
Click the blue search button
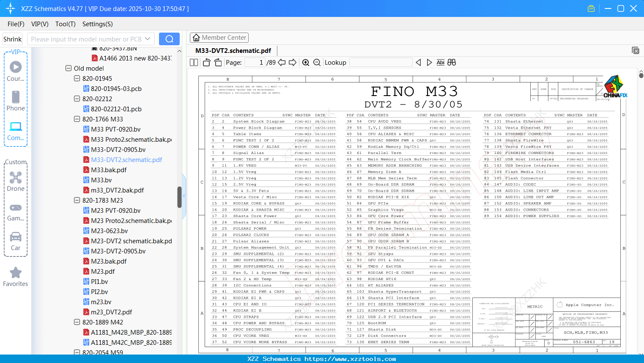pyautogui.click(x=169, y=39)
